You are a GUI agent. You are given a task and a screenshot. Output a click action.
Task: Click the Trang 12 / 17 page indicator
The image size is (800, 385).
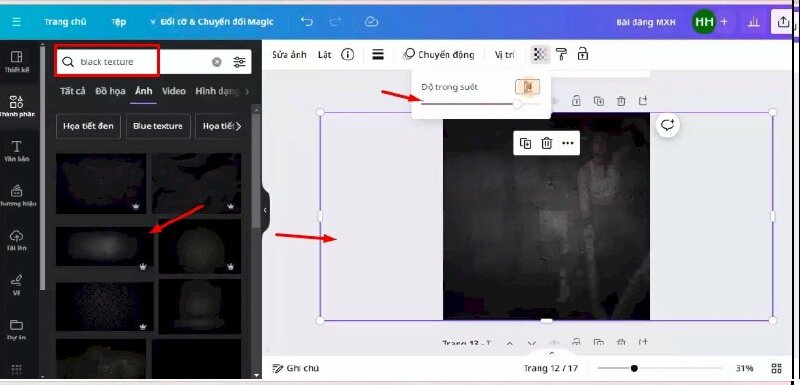point(551,369)
